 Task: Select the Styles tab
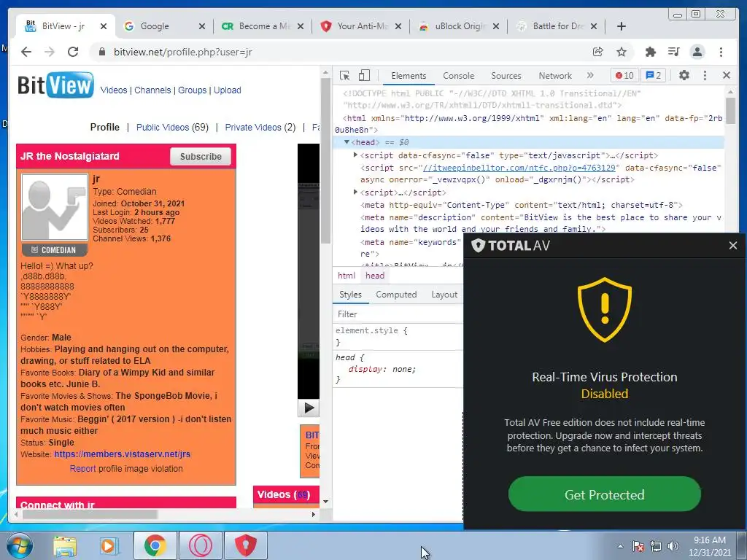click(350, 295)
